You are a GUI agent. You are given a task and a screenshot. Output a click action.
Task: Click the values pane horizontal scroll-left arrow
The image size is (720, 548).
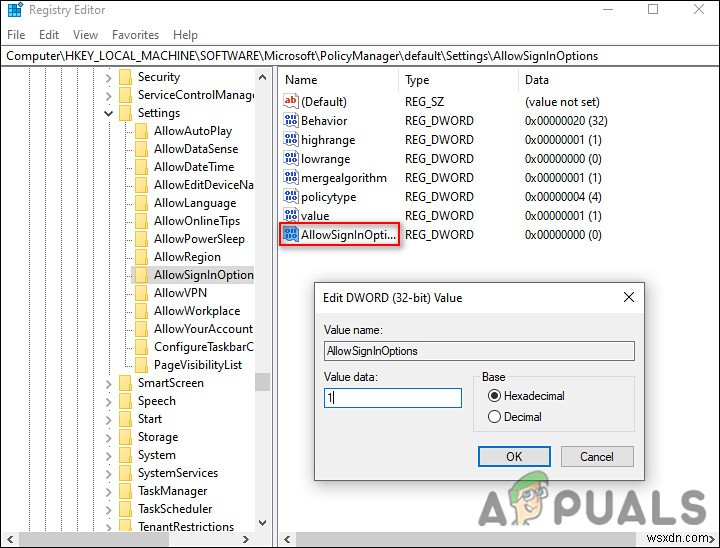tap(287, 539)
